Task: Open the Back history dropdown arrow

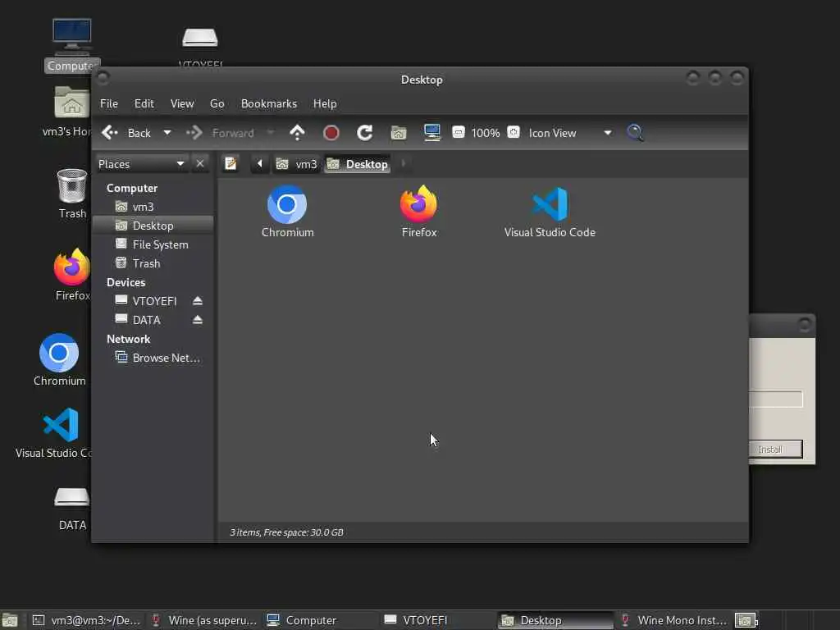Action: click(x=167, y=132)
